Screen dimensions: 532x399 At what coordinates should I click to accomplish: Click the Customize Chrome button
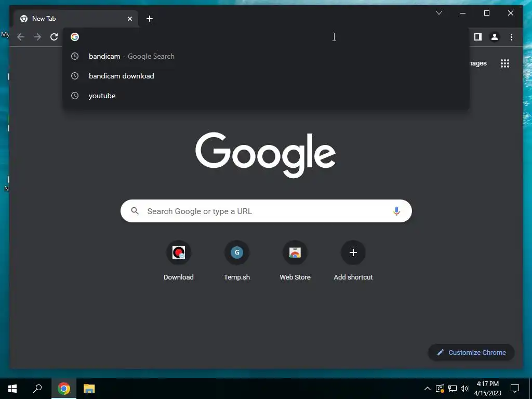[x=471, y=353]
